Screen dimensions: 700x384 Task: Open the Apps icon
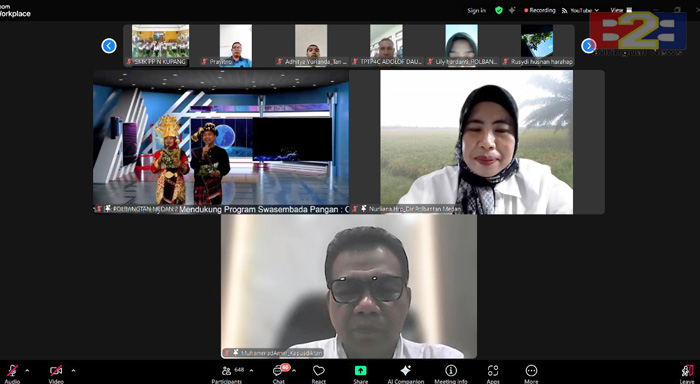(x=493, y=371)
